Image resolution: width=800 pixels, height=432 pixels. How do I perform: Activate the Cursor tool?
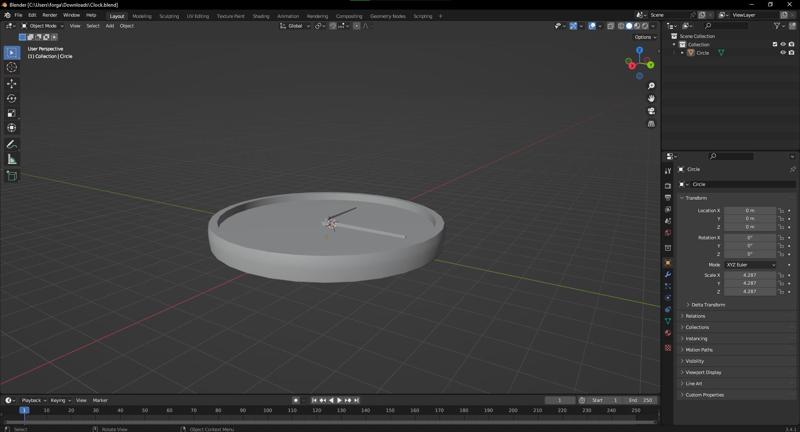point(12,67)
